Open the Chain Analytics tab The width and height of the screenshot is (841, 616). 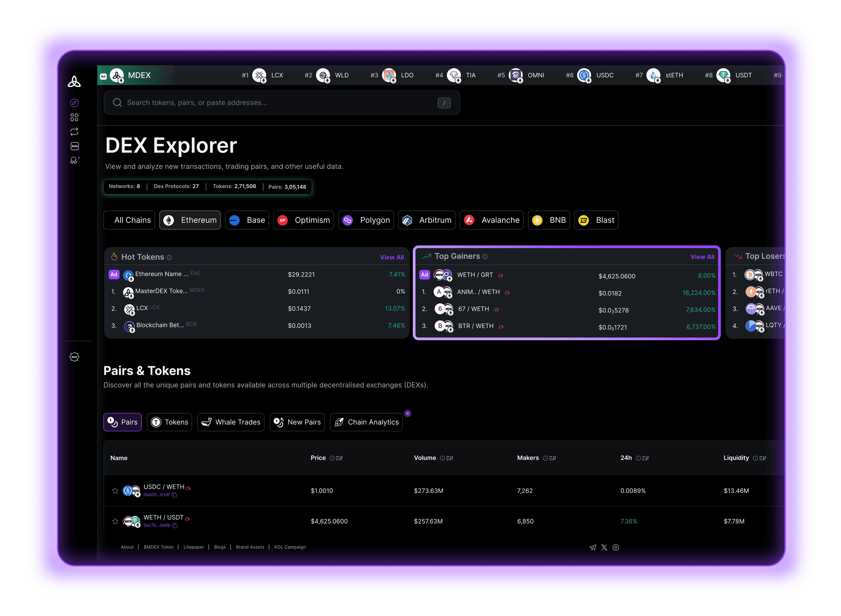click(x=366, y=422)
